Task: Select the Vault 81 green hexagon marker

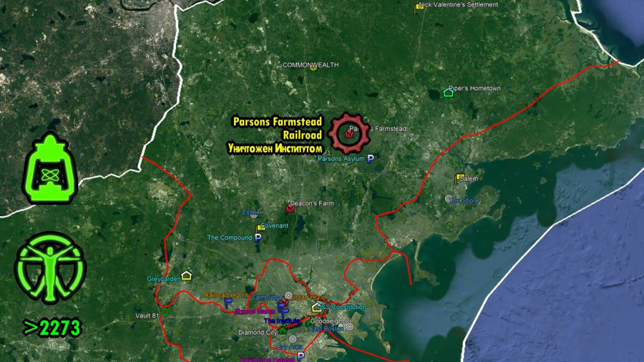Action: [x=165, y=311]
